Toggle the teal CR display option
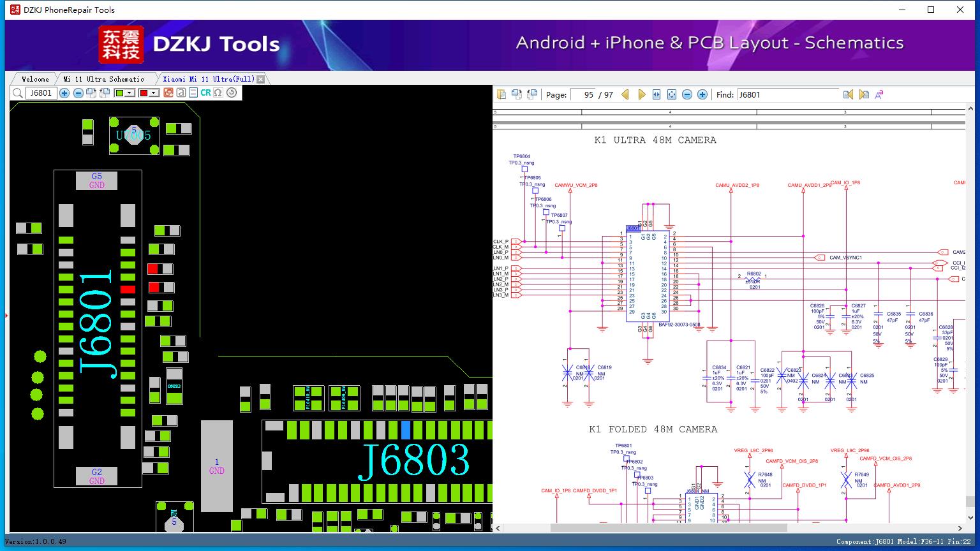Screen dimensions: 980x551 205,93
